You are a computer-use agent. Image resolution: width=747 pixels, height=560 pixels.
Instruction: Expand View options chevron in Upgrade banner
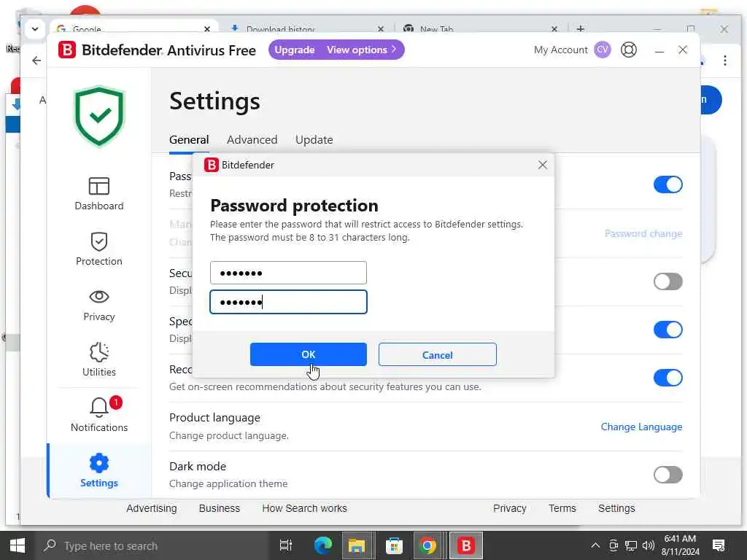click(x=394, y=50)
